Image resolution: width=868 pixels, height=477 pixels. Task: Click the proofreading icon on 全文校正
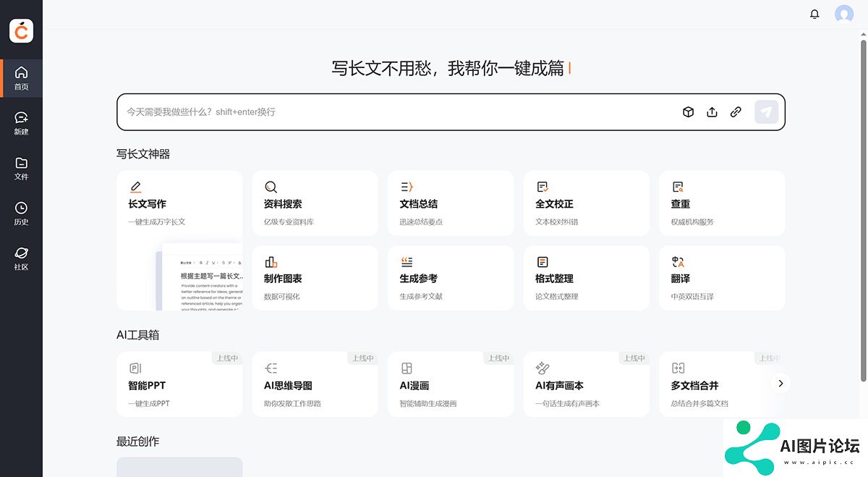pyautogui.click(x=542, y=187)
